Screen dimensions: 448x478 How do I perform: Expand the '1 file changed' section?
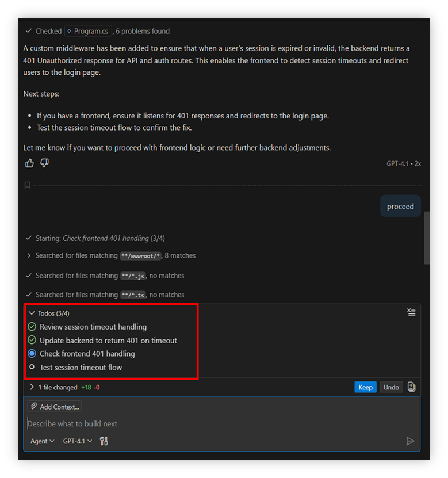(x=32, y=387)
